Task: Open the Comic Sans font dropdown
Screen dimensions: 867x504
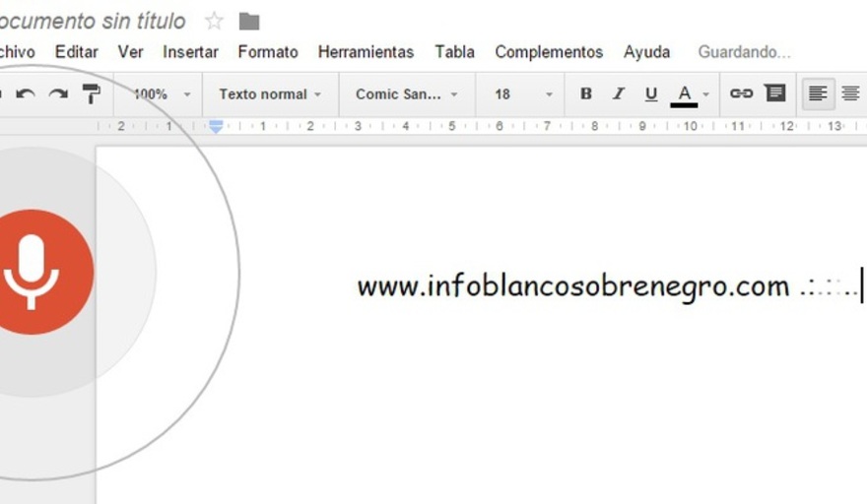Action: pos(406,94)
